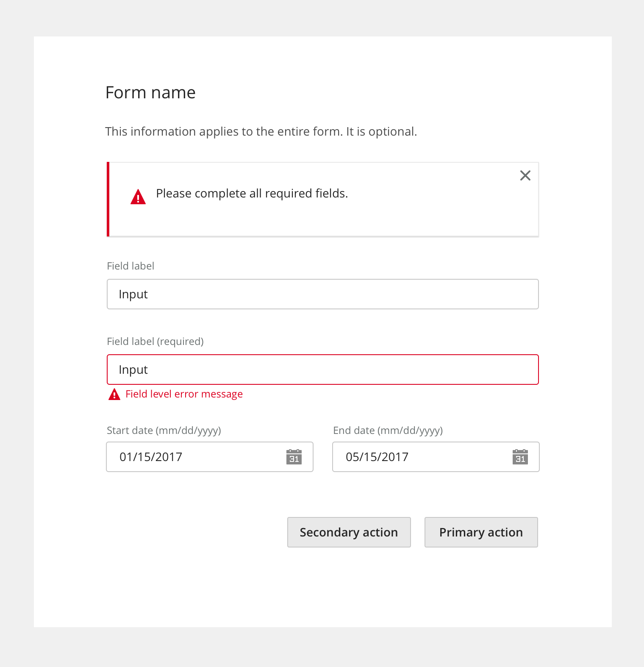
Task: Open the Start date calendar picker icon
Action: tap(294, 457)
